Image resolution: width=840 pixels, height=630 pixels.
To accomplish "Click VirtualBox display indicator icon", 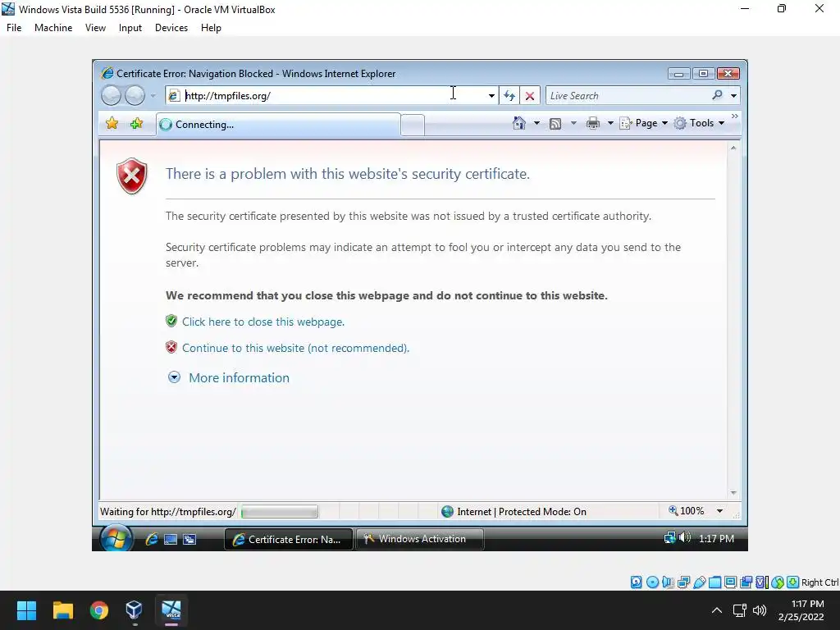I will click(730, 582).
